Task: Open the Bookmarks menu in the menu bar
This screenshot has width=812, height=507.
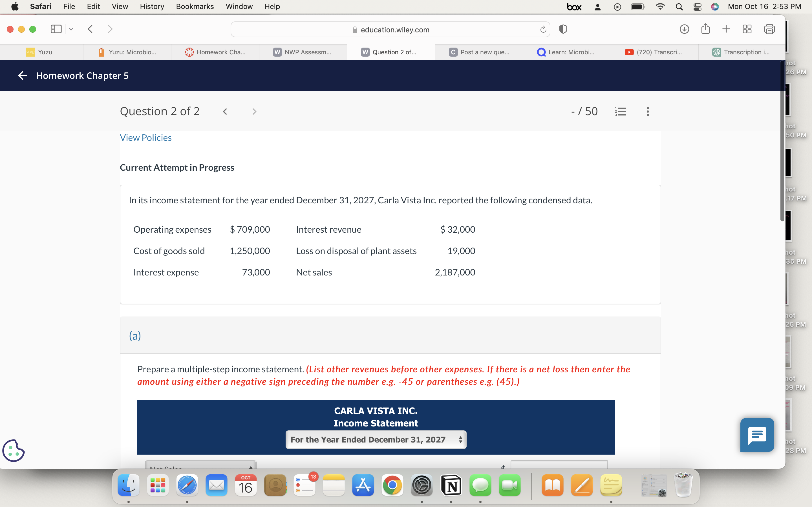Action: tap(195, 6)
